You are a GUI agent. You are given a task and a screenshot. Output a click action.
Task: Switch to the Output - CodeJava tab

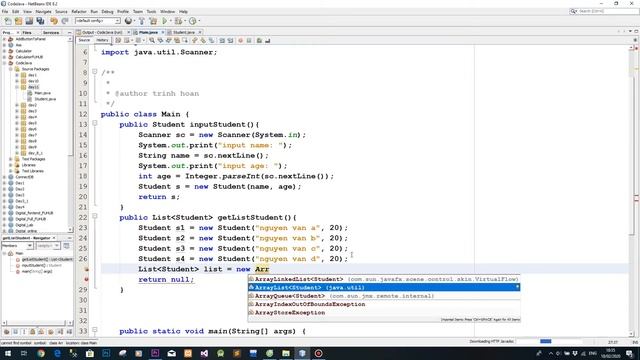pos(102,32)
